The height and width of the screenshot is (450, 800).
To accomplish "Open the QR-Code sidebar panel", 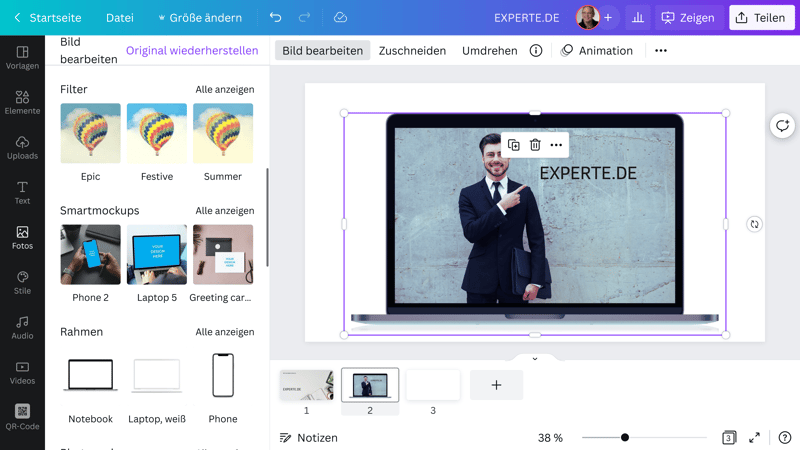I will tap(22, 417).
